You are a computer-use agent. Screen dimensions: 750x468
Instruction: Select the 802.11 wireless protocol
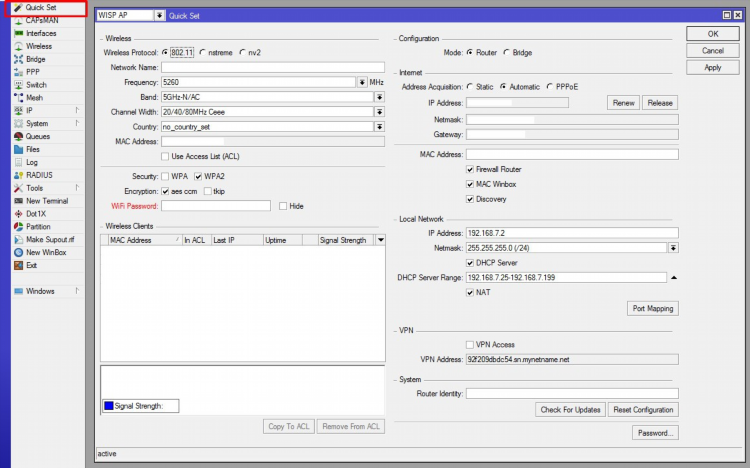point(165,53)
